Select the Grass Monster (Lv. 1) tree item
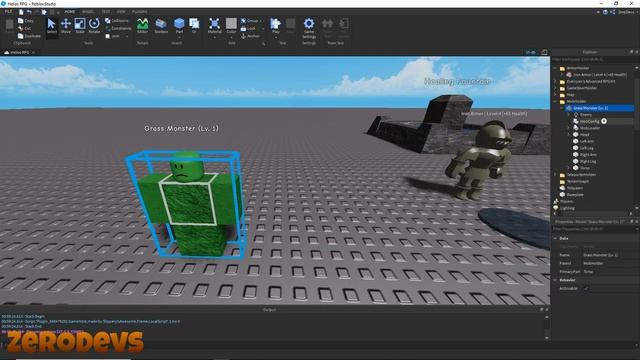 coord(599,108)
